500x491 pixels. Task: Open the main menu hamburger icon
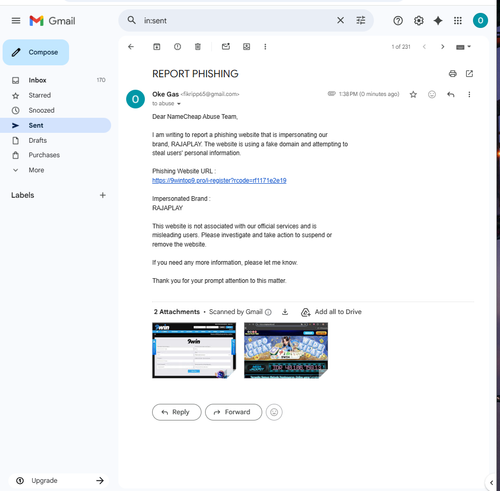click(16, 21)
